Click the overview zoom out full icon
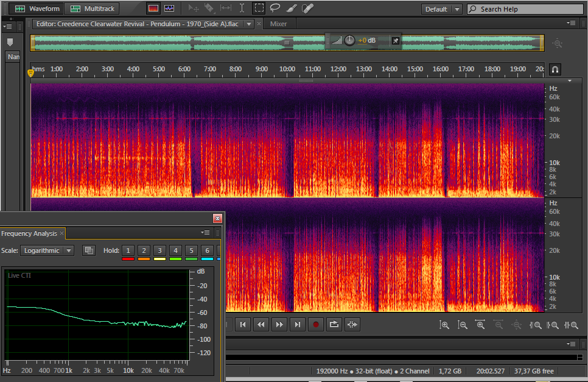 click(x=558, y=43)
